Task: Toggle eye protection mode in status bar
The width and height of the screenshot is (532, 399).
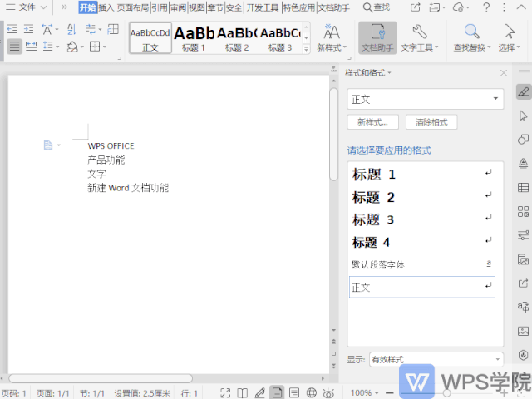Action: [329, 392]
